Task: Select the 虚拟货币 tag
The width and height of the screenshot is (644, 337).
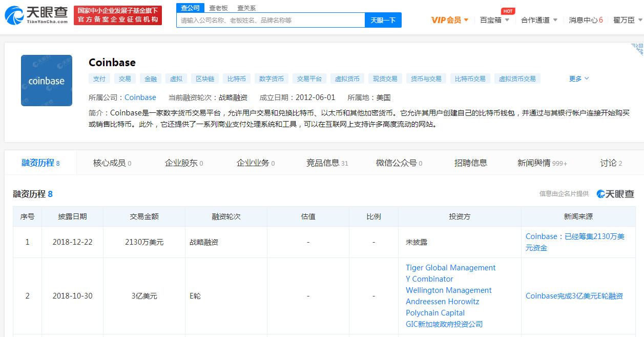Action: click(347, 78)
